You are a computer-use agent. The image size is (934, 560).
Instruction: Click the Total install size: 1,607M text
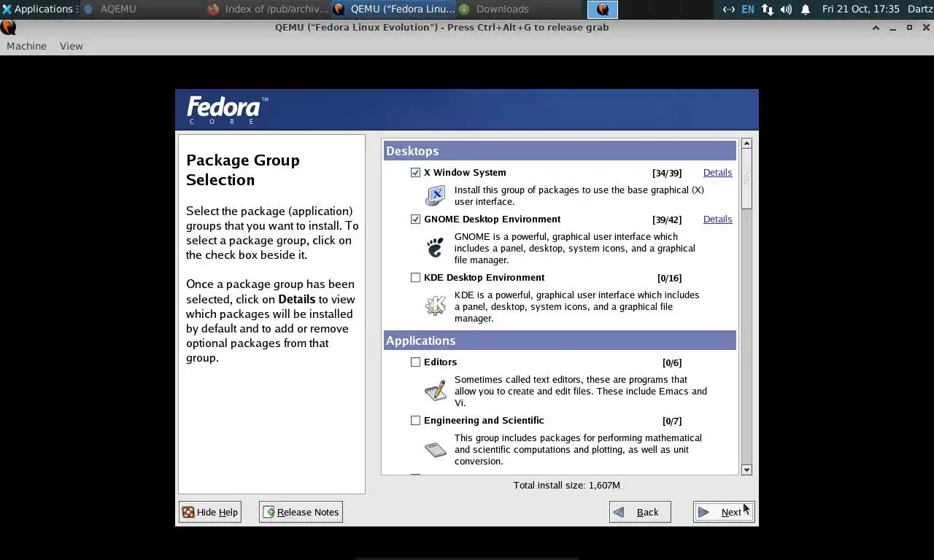567,486
